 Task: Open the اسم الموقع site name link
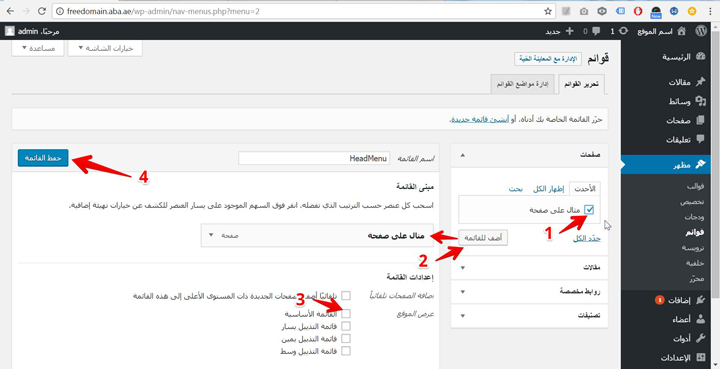(x=655, y=31)
